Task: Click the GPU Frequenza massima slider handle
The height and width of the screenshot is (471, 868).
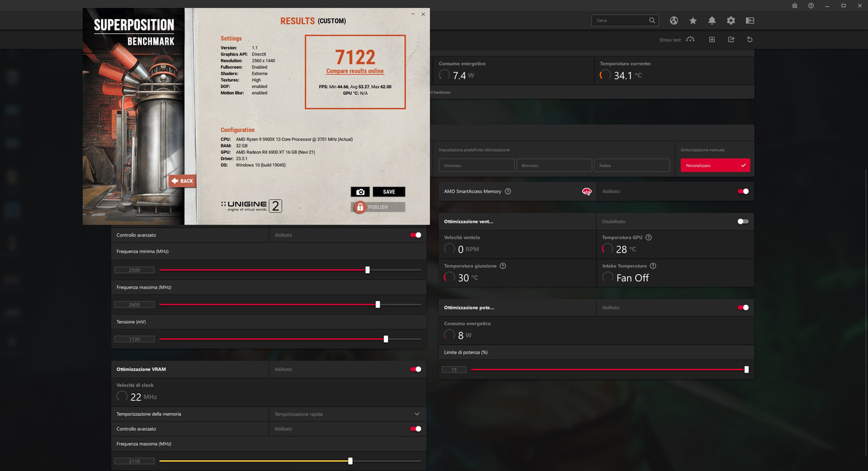Action: point(378,304)
